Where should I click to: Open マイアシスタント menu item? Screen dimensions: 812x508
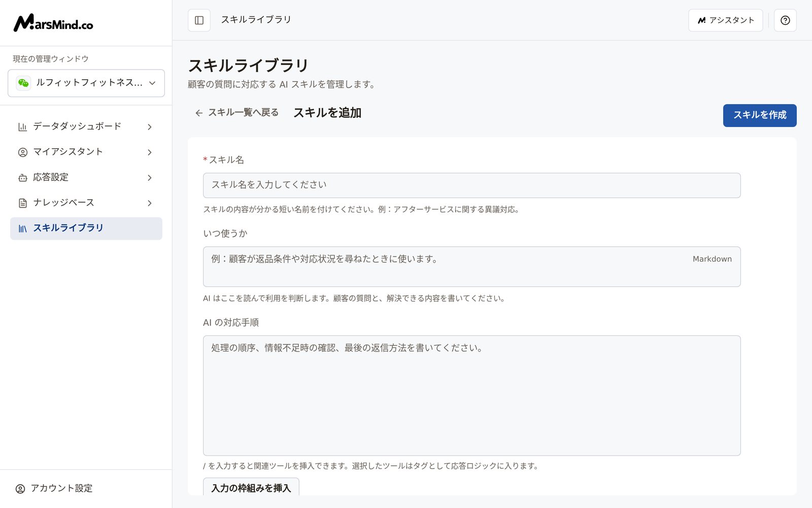coord(86,152)
